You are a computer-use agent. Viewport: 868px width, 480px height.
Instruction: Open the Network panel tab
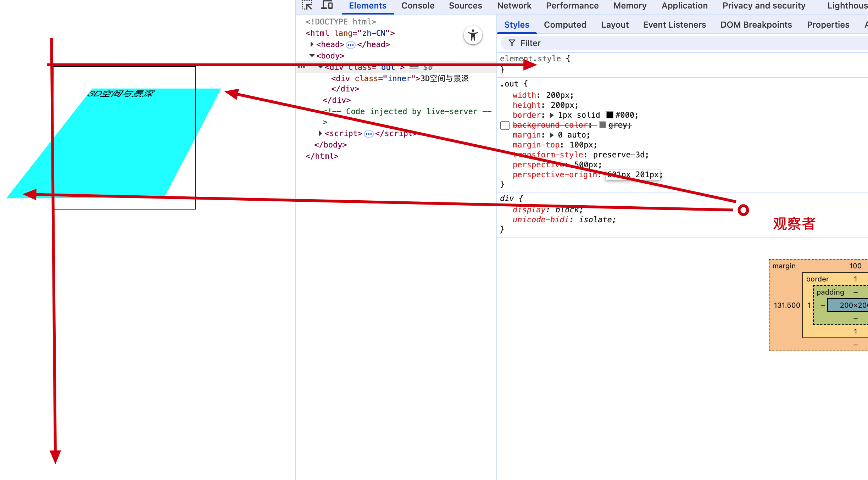pos(514,6)
